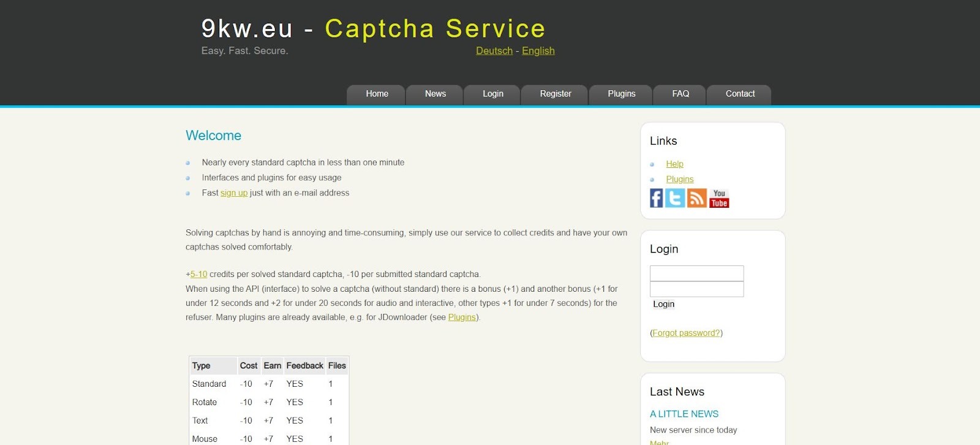Open the Twitter social icon
The image size is (980, 445).
[675, 198]
